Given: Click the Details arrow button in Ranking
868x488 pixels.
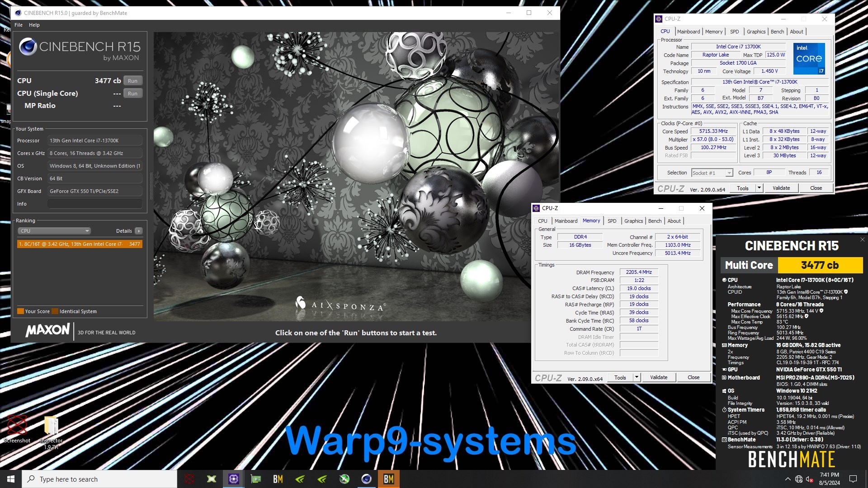Looking at the screenshot, I should click(x=139, y=231).
